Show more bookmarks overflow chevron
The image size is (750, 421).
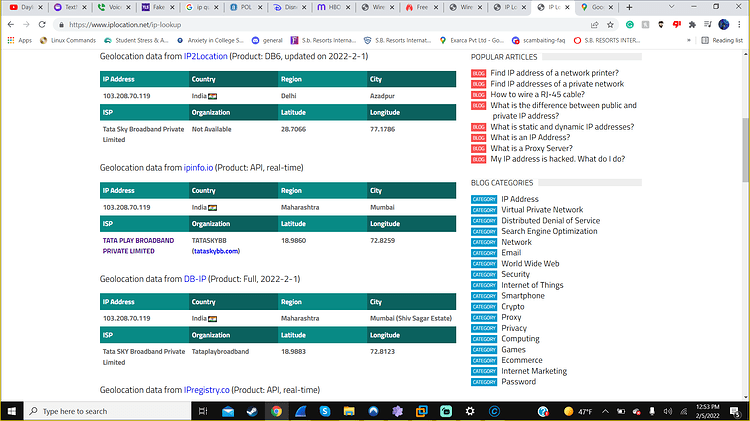[689, 41]
